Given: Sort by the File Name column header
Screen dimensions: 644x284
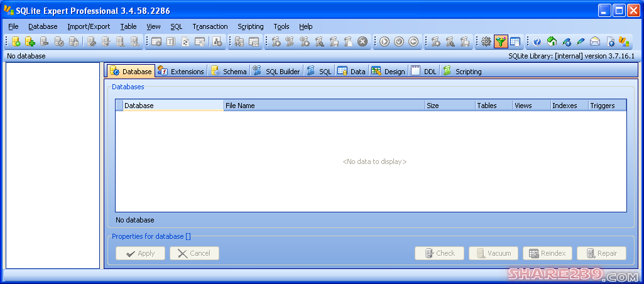Looking at the screenshot, I should tap(324, 106).
